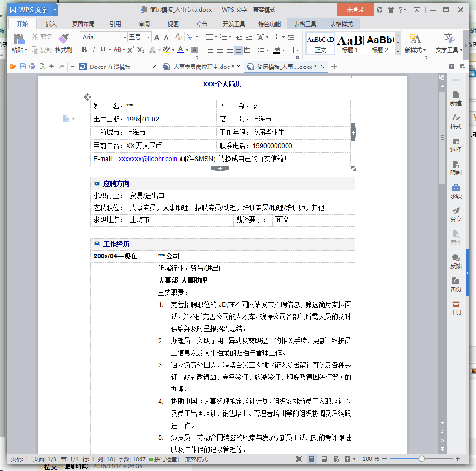This screenshot has width=476, height=471.
Task: Toggle underline formatting
Action: (103, 50)
